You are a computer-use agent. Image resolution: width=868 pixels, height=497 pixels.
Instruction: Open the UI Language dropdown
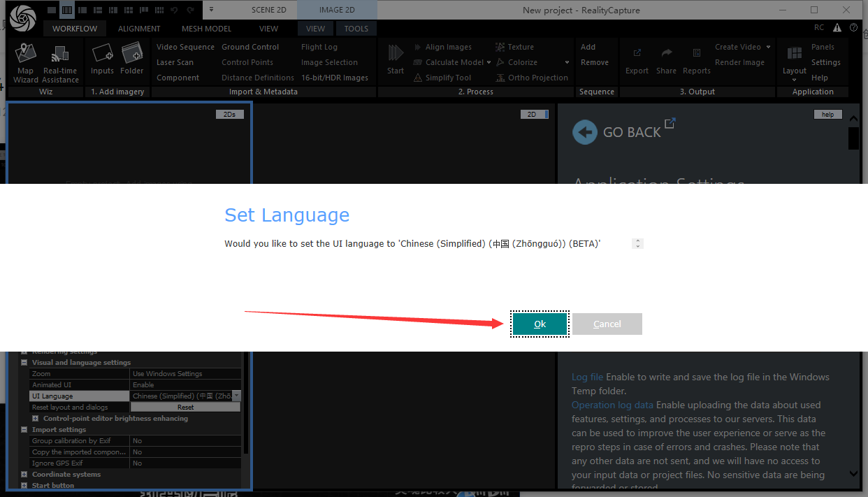[x=236, y=396]
